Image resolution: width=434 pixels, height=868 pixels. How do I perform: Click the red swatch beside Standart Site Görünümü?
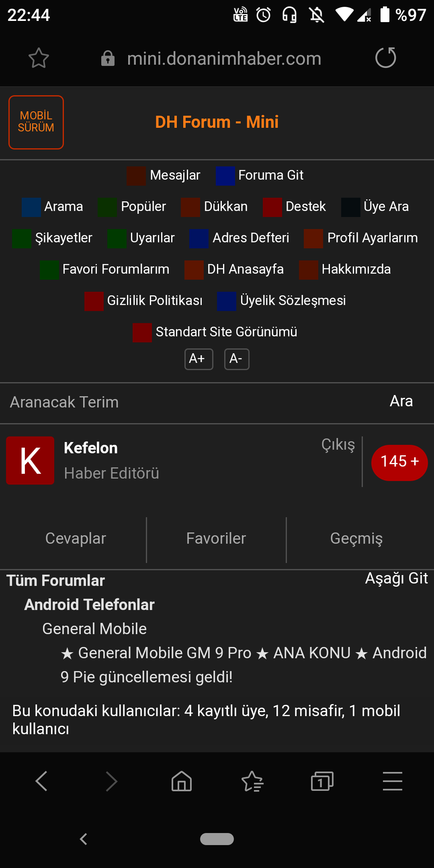coord(142,332)
